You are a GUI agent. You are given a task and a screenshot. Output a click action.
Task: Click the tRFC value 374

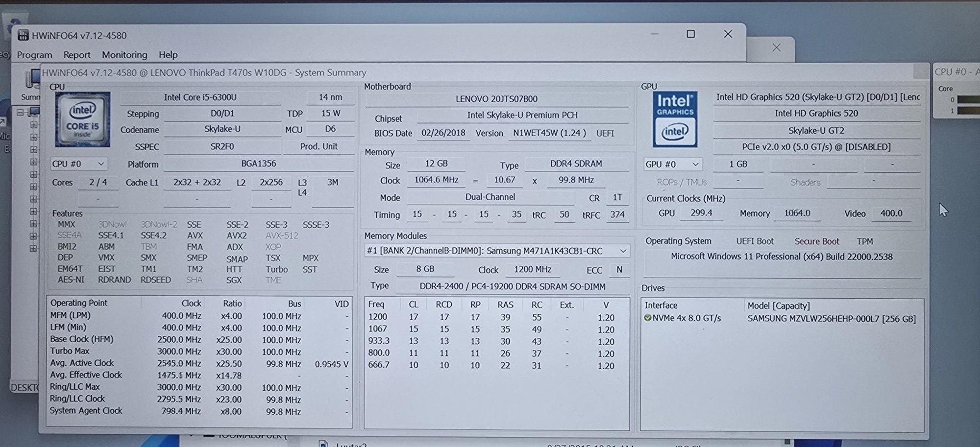(617, 214)
